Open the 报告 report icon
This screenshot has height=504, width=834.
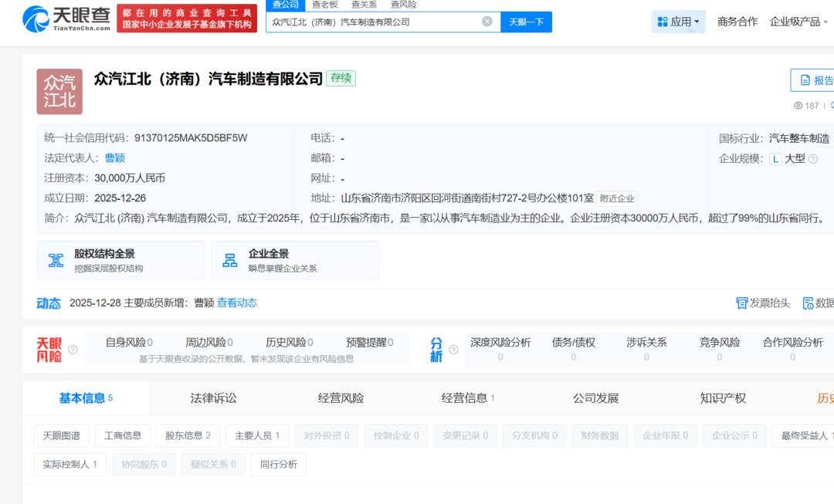click(805, 79)
